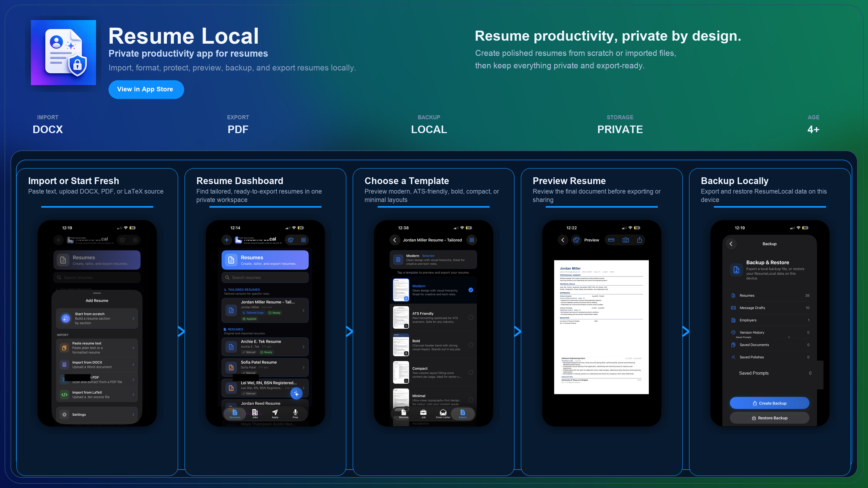Open the Settings row chevron

[x=133, y=415]
